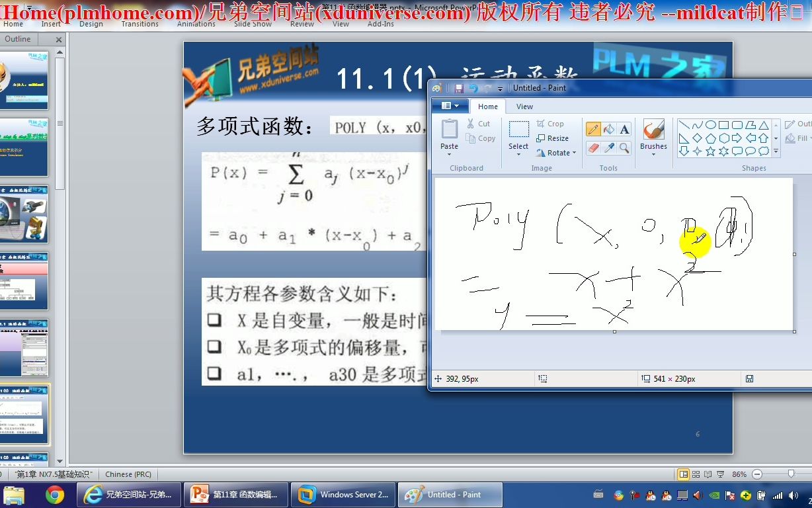The height and width of the screenshot is (508, 812).
Task: Click the Windows Server taskbar button
Action: (x=343, y=494)
